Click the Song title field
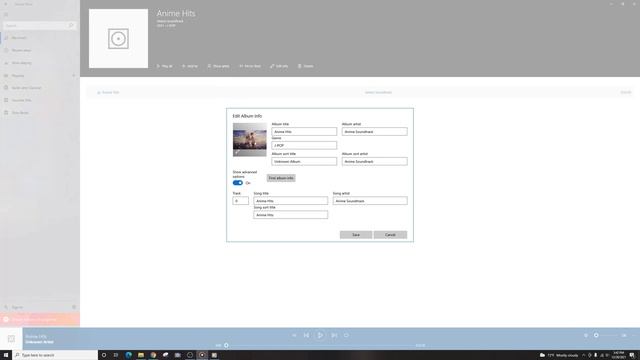Viewport: 640px width, 360px height. 290,201
